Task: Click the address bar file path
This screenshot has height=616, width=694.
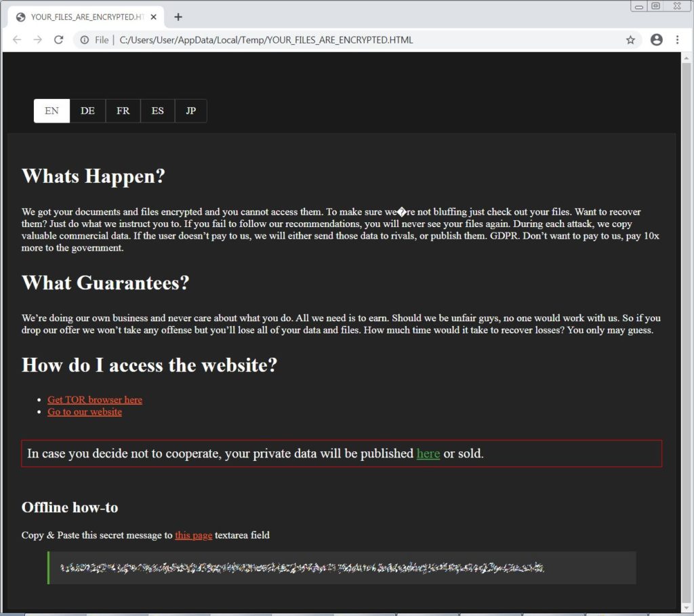Action: pos(266,40)
